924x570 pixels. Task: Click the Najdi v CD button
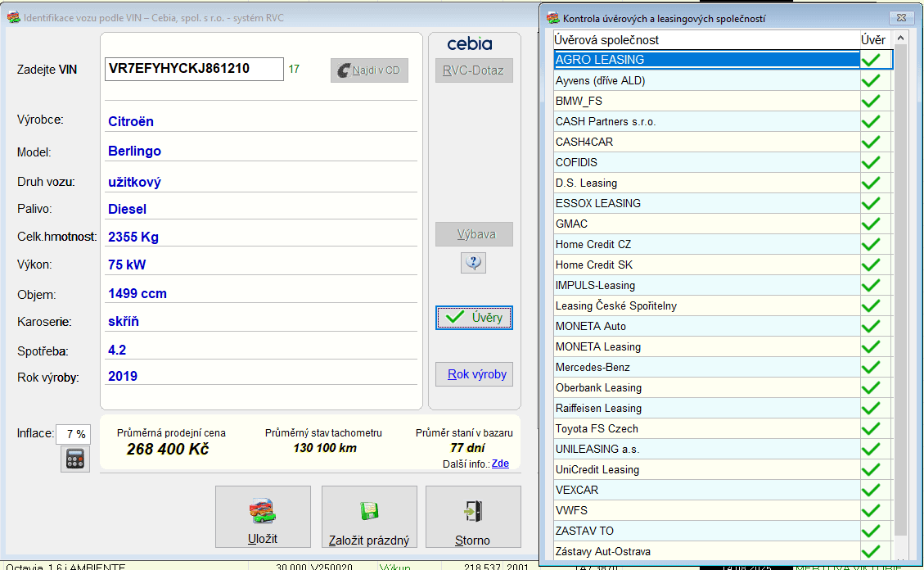click(x=369, y=70)
